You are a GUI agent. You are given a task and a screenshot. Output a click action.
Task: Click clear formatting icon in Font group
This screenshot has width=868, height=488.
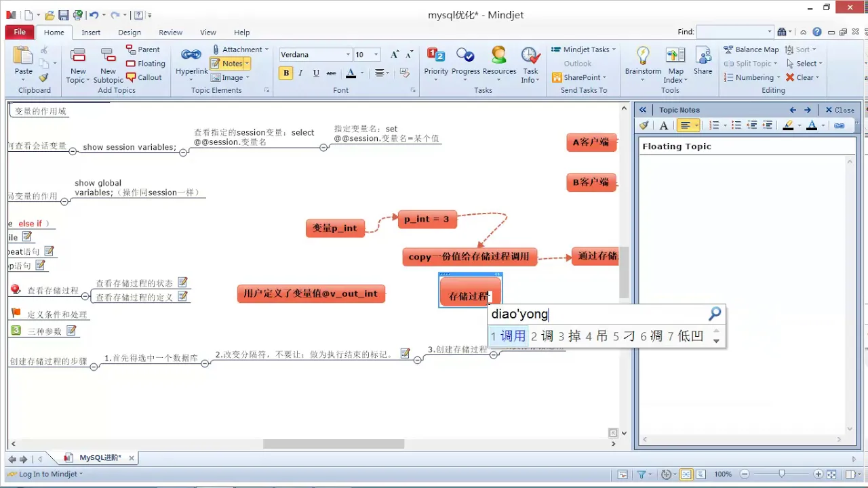point(405,73)
